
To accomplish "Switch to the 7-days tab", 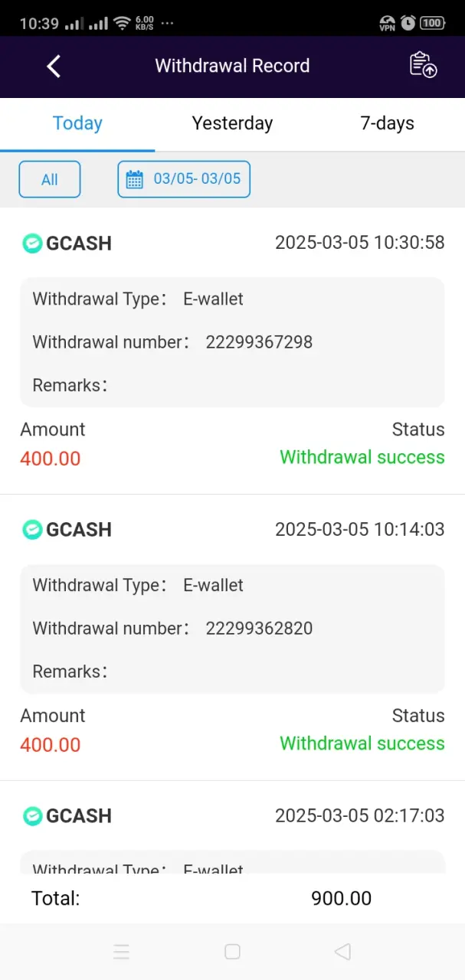I will tap(387, 123).
